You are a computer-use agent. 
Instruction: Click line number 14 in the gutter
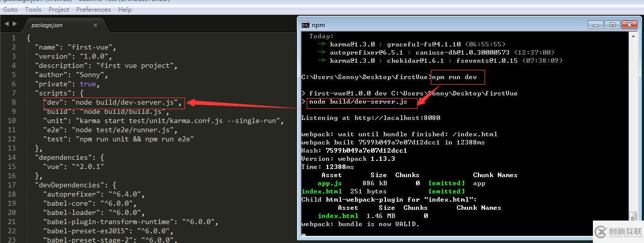point(12,157)
